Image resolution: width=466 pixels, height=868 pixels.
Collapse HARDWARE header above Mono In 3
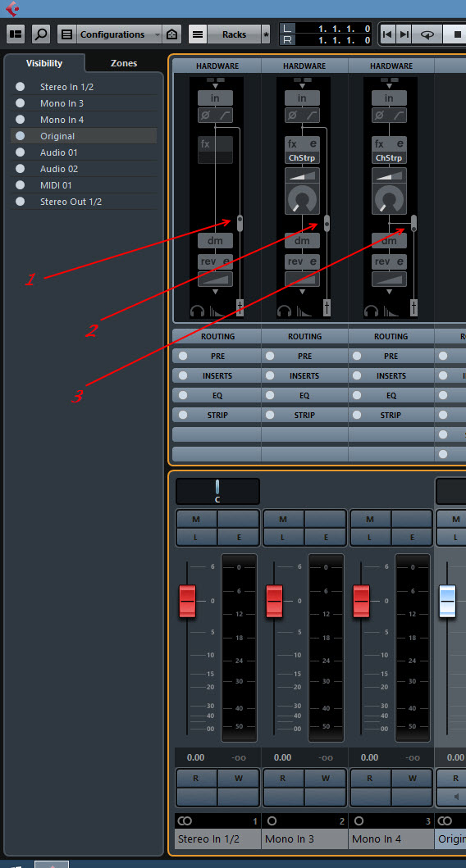coord(304,66)
